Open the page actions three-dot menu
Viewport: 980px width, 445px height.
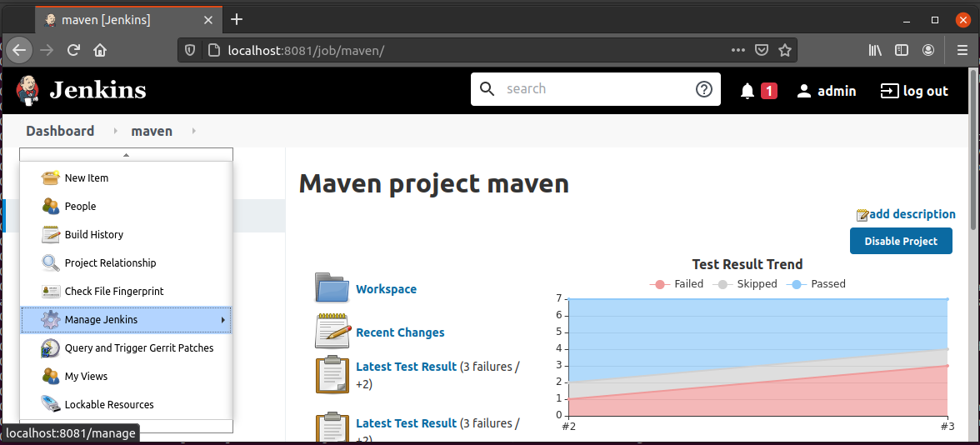tap(738, 50)
